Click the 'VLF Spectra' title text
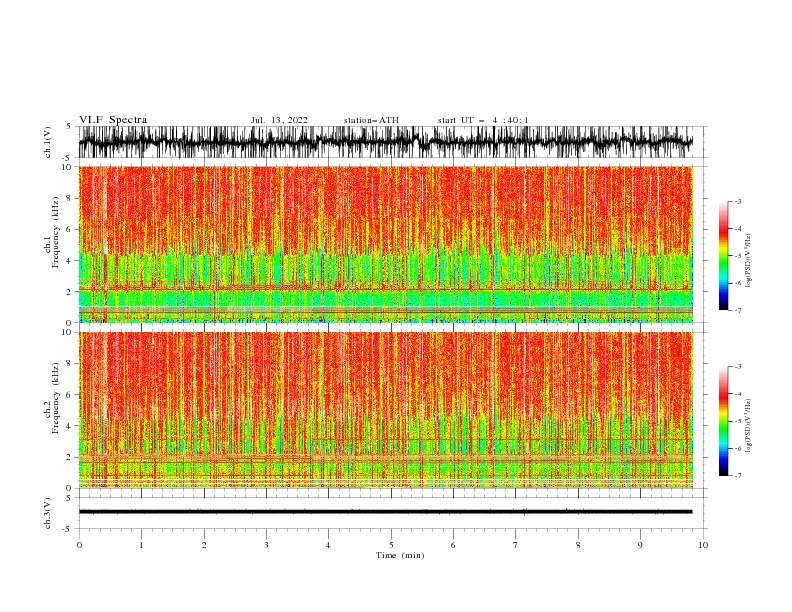 point(113,120)
